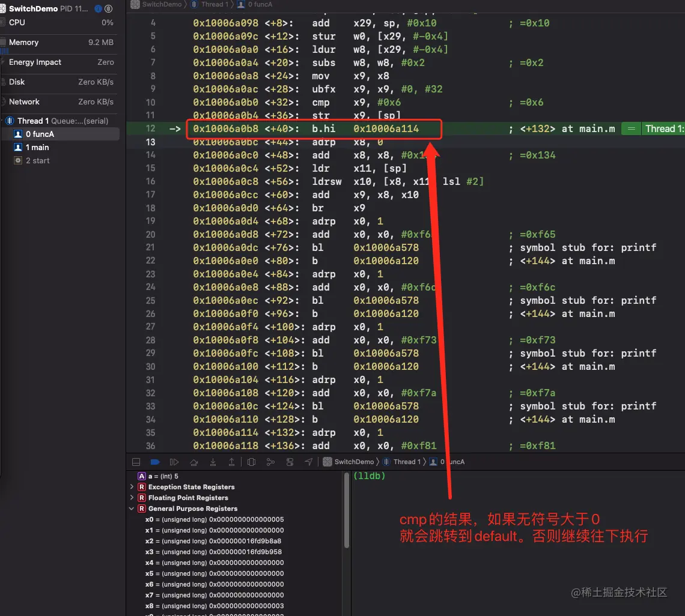This screenshot has height=616, width=685.
Task: Expand Exception State Registers
Action: 131,487
